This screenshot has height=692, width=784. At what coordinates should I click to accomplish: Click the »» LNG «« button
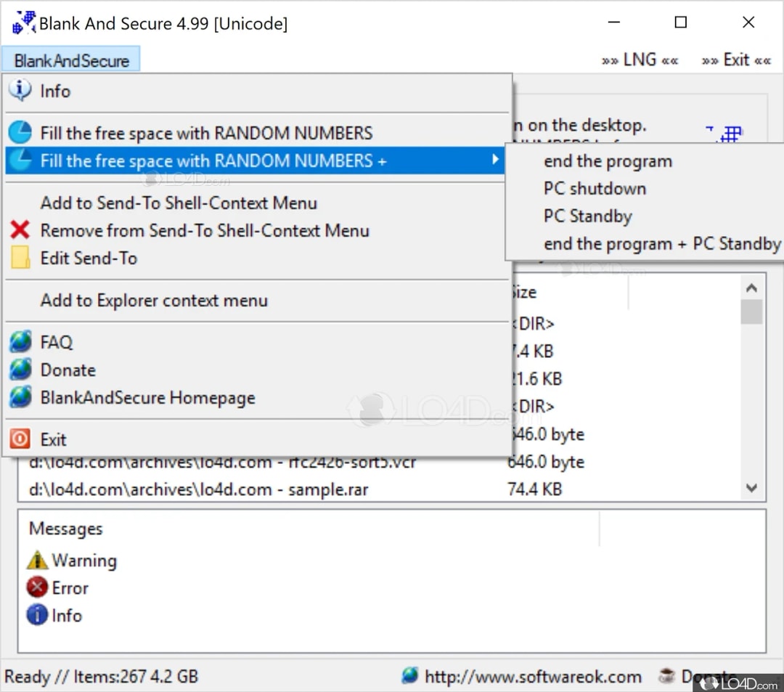pyautogui.click(x=640, y=60)
